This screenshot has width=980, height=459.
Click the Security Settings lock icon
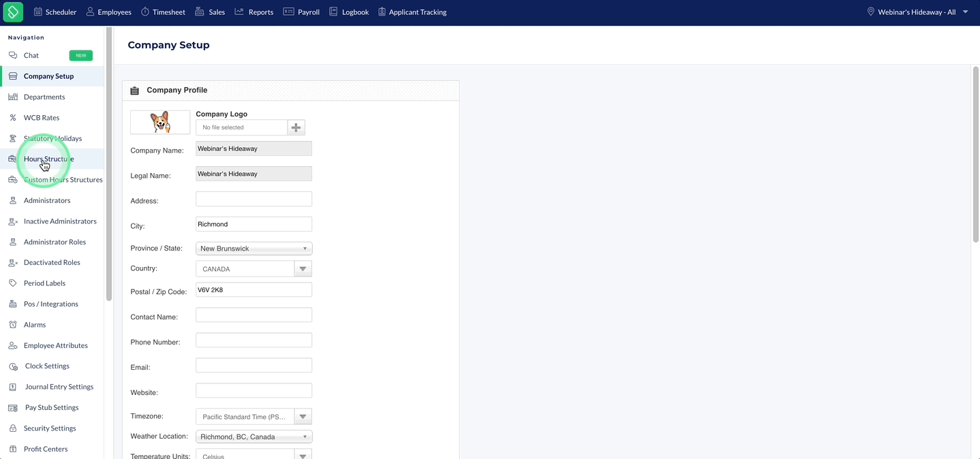pos(13,428)
